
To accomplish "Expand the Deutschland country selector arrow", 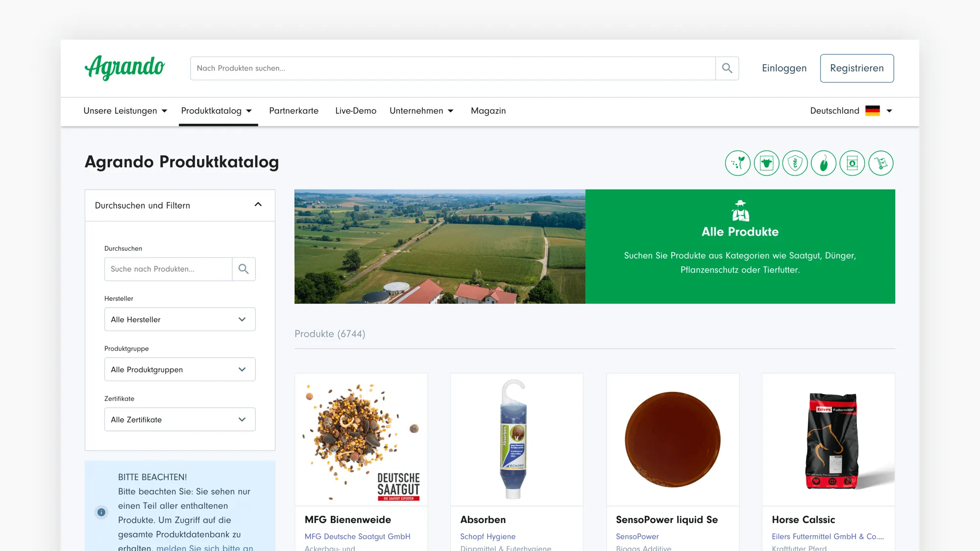I will 889,111.
